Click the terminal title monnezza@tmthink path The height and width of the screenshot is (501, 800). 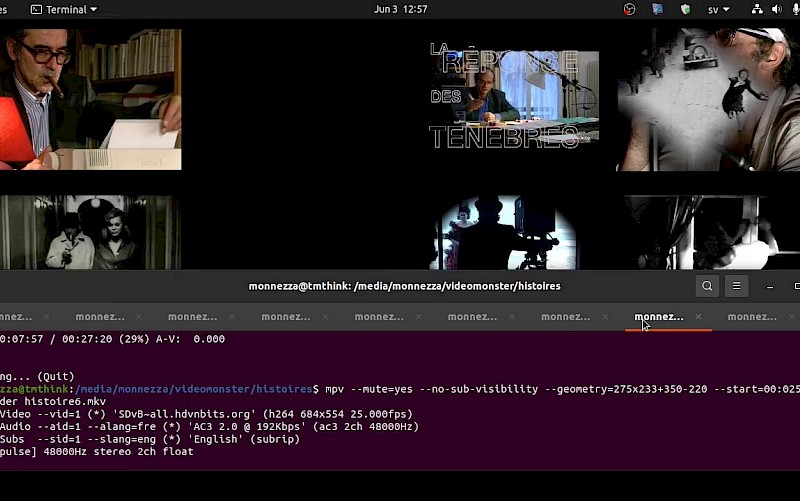coord(404,286)
